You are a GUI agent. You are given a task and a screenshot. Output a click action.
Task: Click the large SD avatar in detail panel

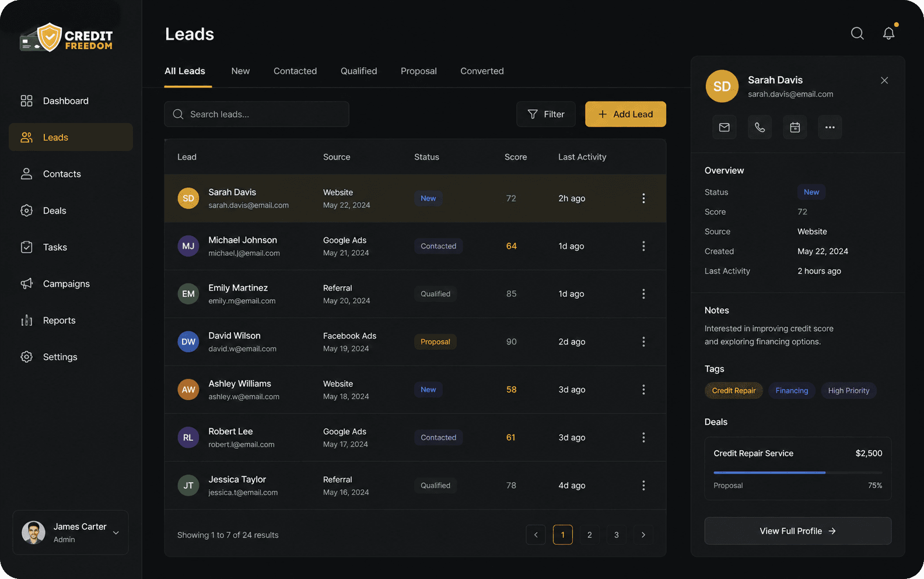coord(722,86)
